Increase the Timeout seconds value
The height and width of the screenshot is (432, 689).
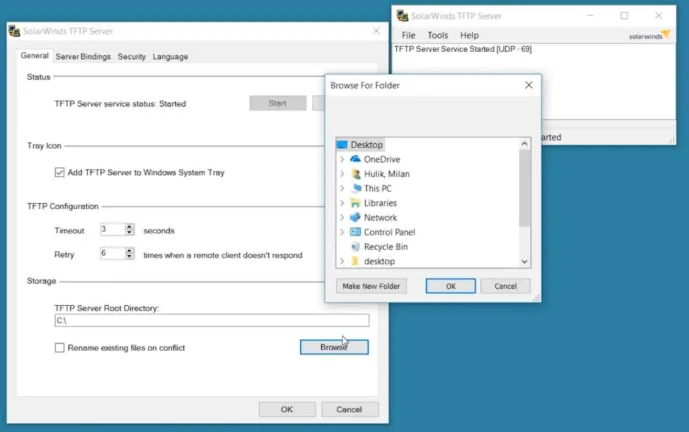(129, 227)
